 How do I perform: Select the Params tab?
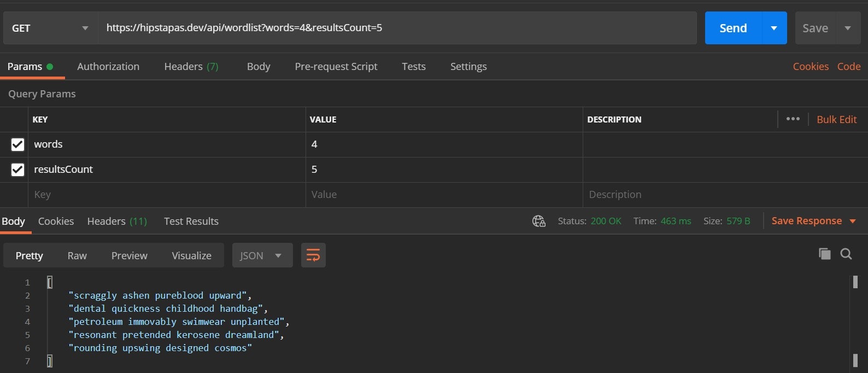point(30,66)
